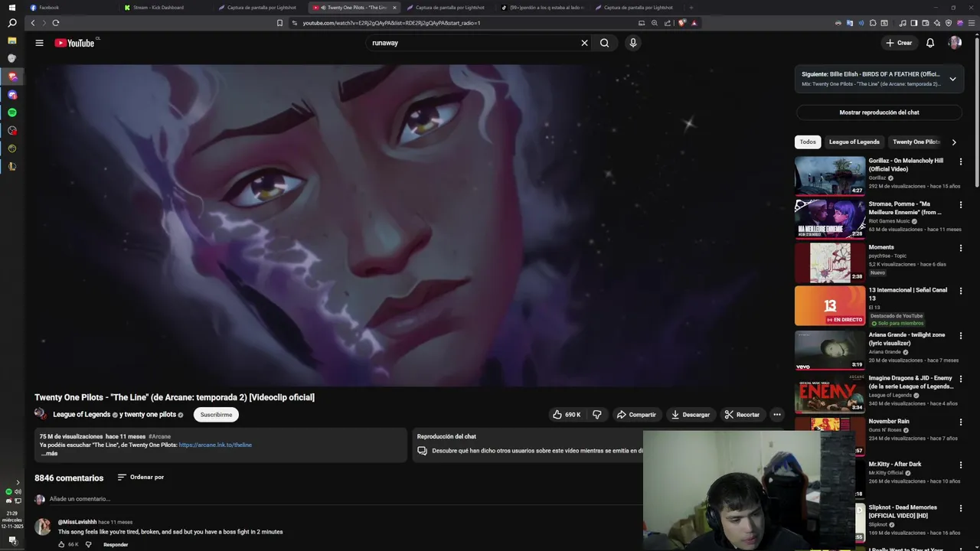Open the YouTube guide hamburger menu
This screenshot has width=980, height=551.
(x=39, y=43)
